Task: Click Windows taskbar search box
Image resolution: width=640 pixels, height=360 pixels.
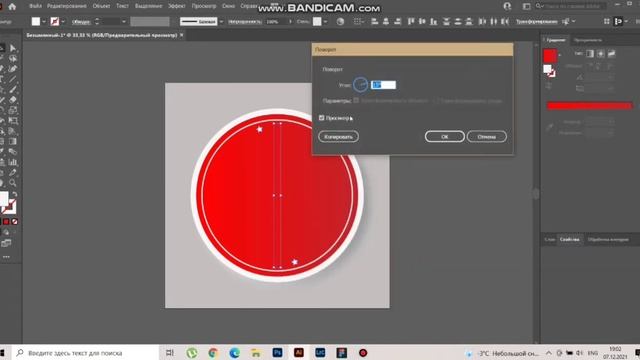Action: coord(86,353)
